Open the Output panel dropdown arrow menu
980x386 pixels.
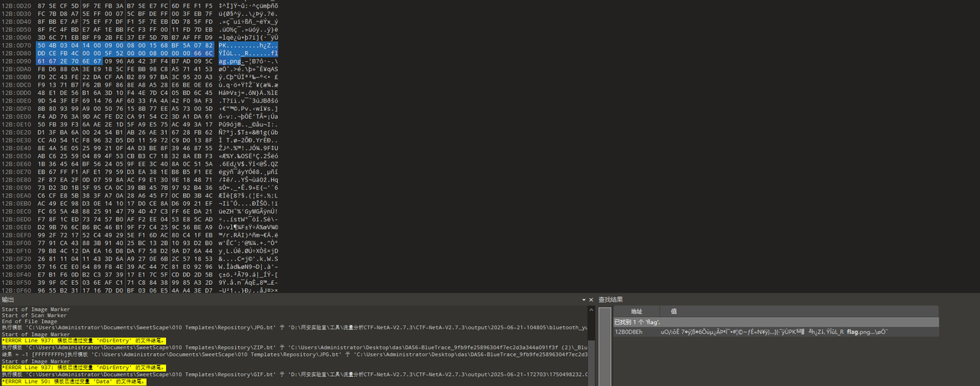click(x=583, y=300)
